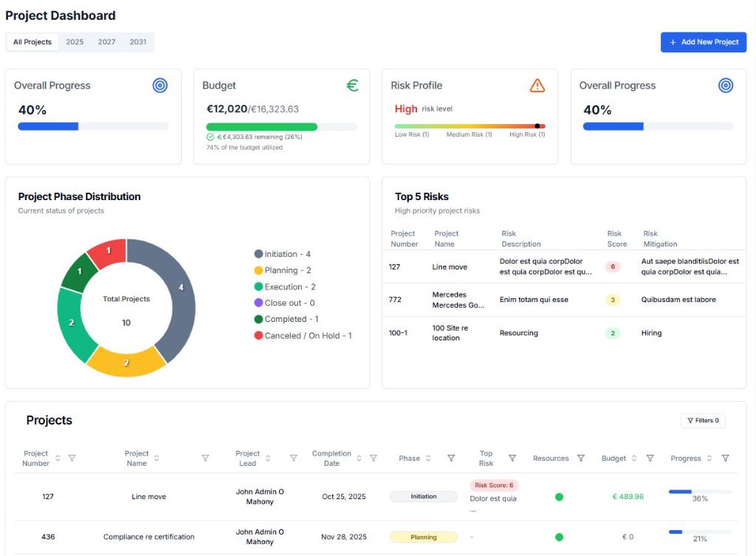Click the euro icon on the Budget card

pyautogui.click(x=353, y=84)
